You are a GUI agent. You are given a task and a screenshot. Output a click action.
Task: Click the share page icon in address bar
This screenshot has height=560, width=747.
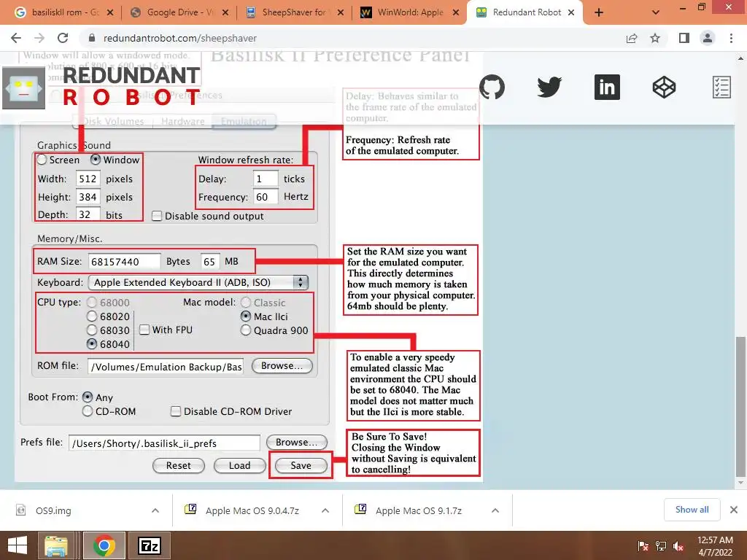pos(632,38)
